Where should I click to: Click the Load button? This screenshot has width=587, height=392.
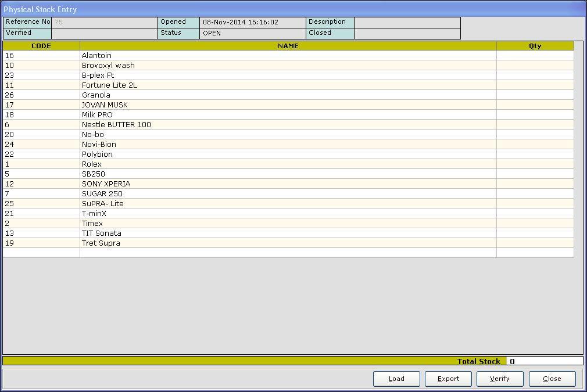point(396,379)
